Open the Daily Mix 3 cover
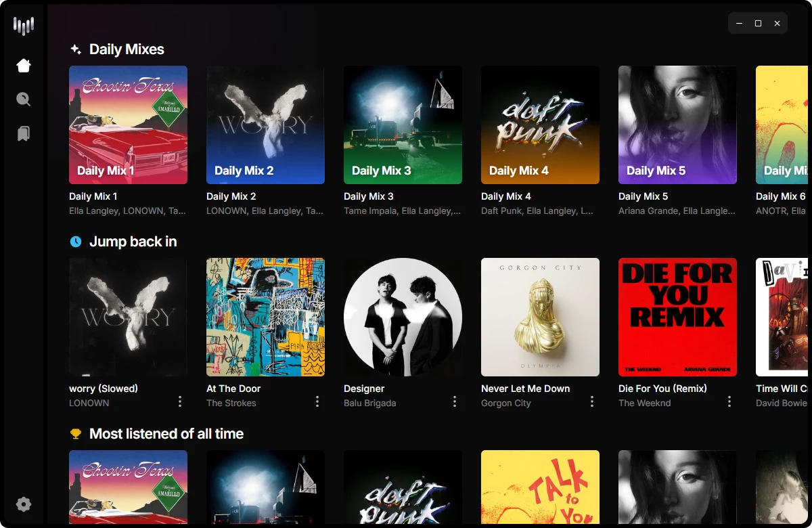The height and width of the screenshot is (528, 812). pyautogui.click(x=403, y=125)
